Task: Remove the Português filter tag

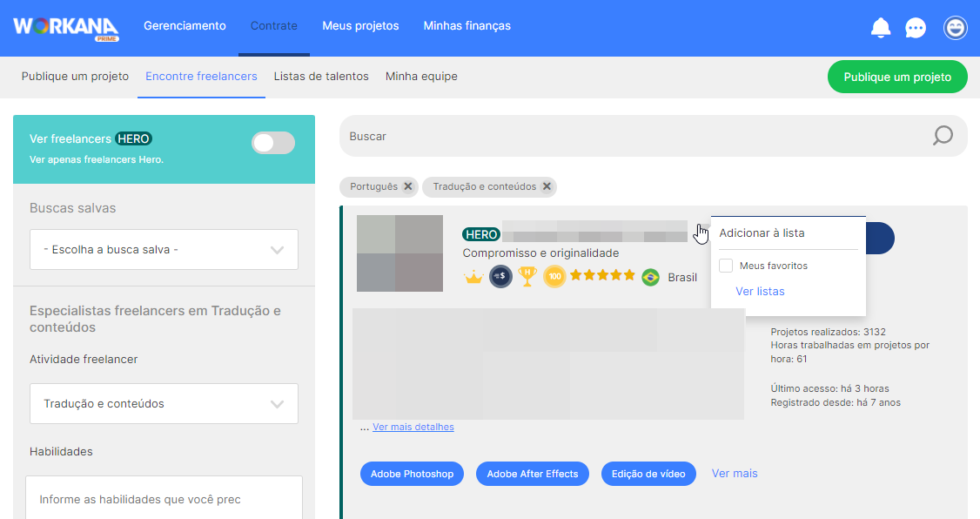Action: click(408, 186)
